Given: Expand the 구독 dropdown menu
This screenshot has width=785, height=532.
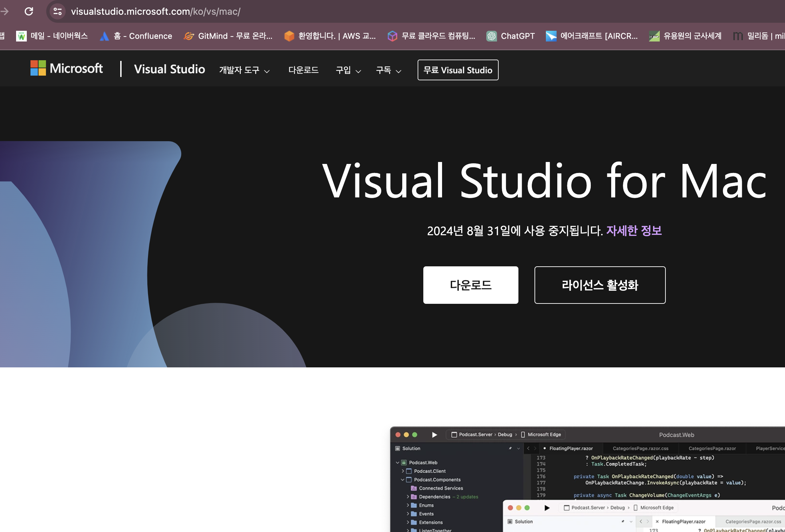Looking at the screenshot, I should (x=388, y=70).
